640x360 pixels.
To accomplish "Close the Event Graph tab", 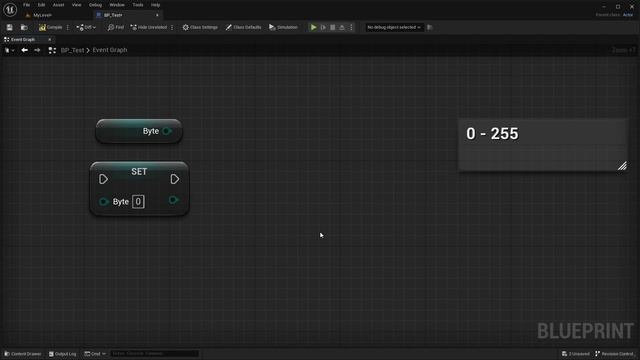I will pyautogui.click(x=50, y=40).
